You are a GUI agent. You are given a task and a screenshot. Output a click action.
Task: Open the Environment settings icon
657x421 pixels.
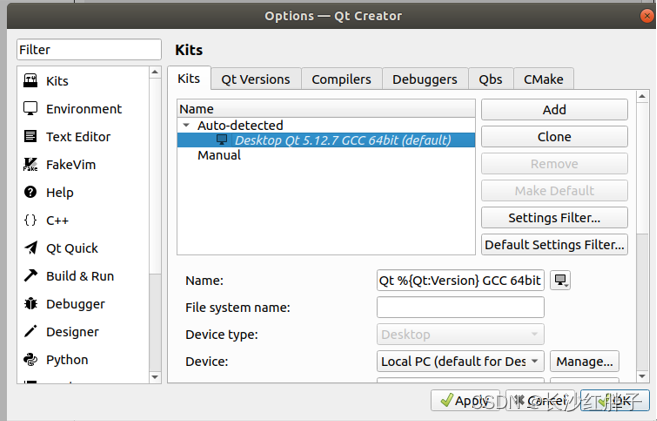coord(30,109)
